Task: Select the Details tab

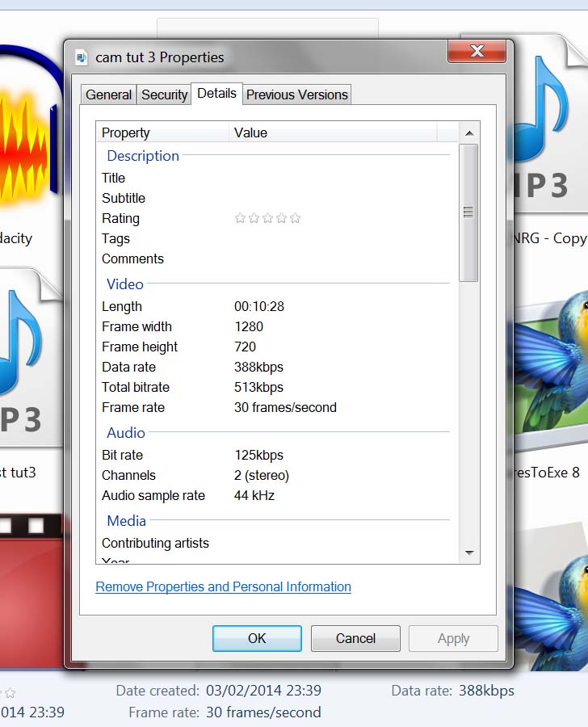Action: click(x=216, y=93)
